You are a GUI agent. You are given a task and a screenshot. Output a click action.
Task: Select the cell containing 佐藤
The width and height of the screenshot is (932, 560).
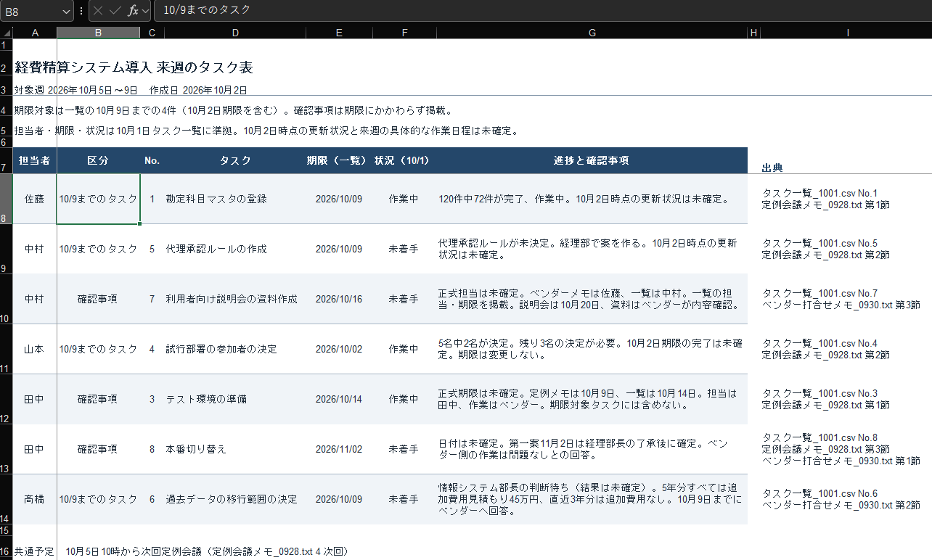(35, 199)
